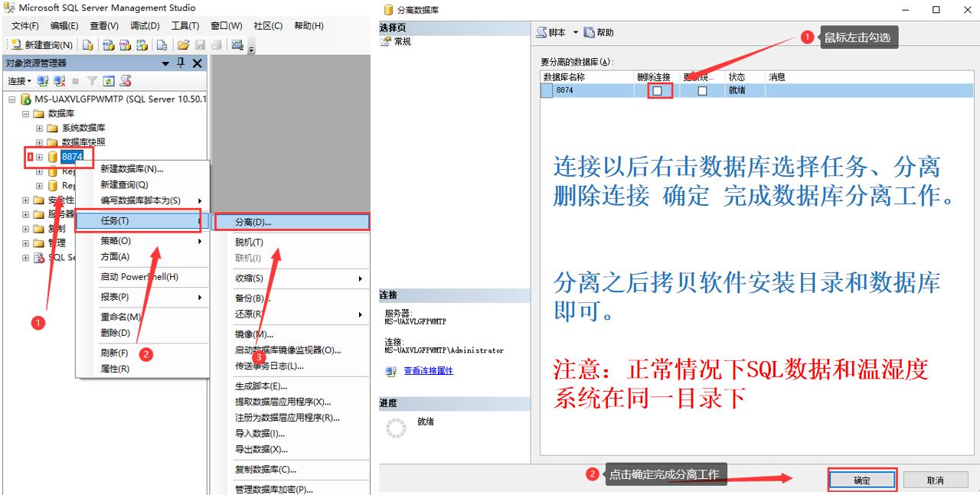Click the 新建查询 toolbar button
The image size is (980, 495).
pyautogui.click(x=43, y=46)
